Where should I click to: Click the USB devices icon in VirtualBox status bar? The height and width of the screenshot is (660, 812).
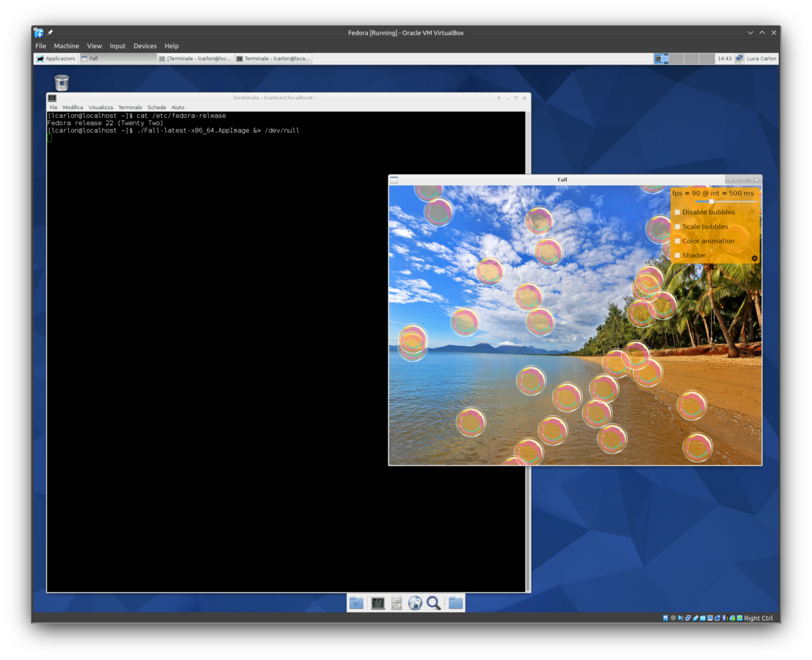(x=695, y=618)
